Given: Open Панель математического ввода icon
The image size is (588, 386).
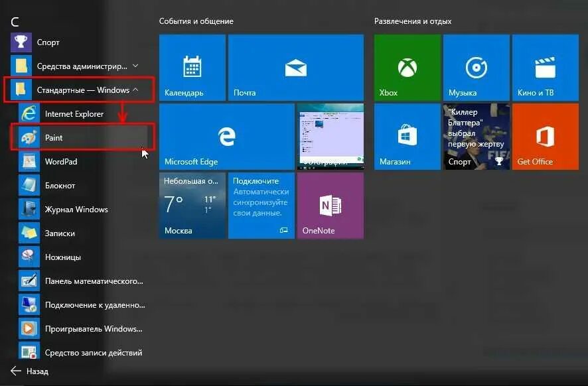Looking at the screenshot, I should pos(29,281).
